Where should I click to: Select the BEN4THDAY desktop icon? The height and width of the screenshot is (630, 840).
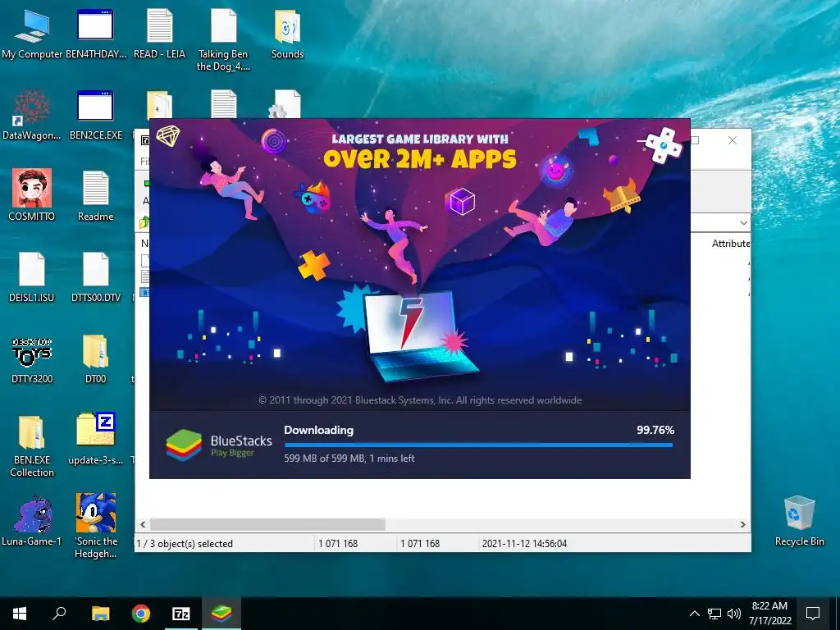click(95, 33)
